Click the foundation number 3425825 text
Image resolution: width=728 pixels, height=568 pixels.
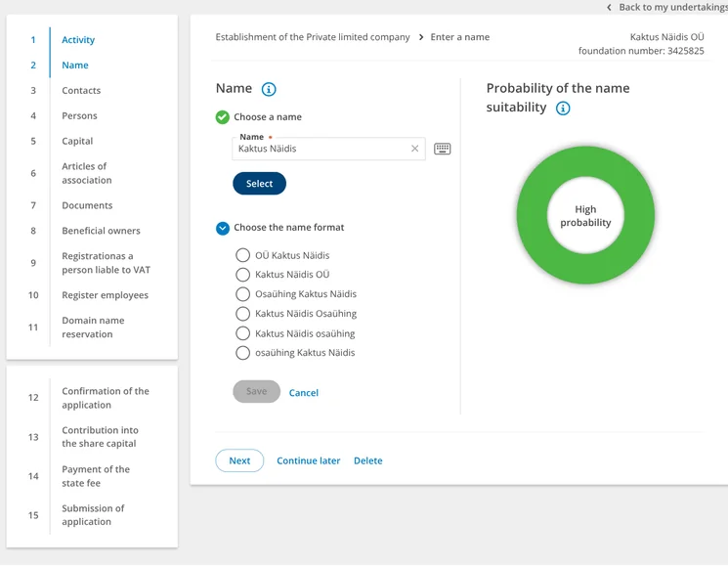coord(641,51)
